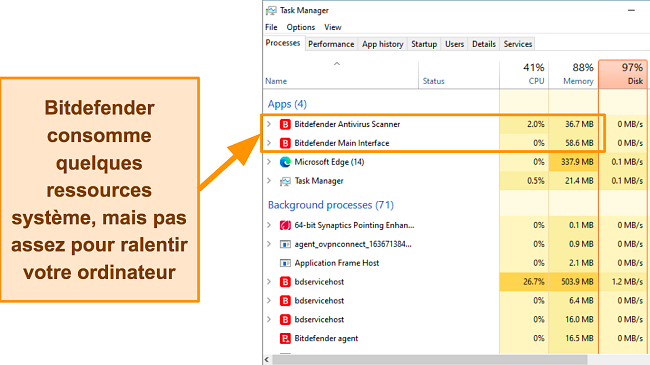Switch to the Processes tab
Viewport: 650px width, 365px height.
click(x=283, y=43)
